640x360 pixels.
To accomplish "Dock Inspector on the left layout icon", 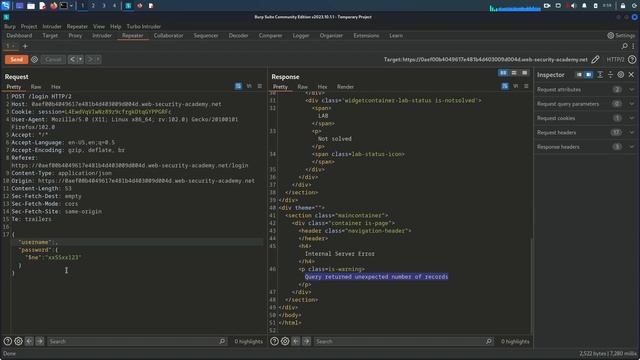I will click(579, 75).
